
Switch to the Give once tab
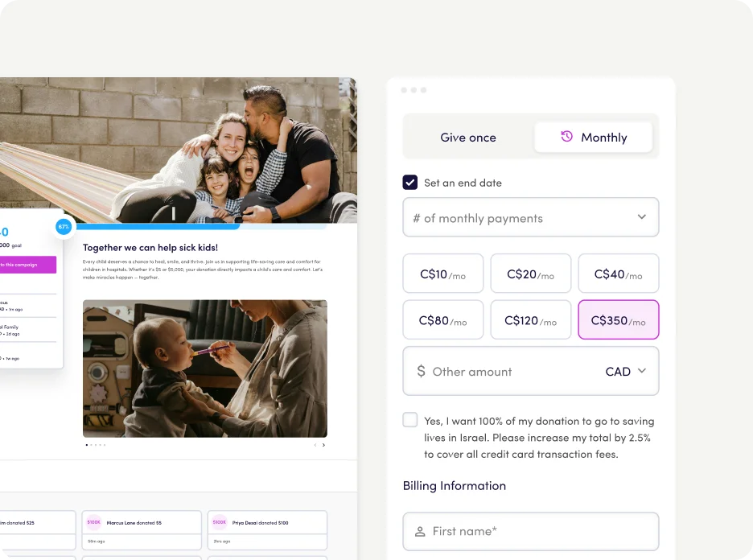click(x=468, y=138)
